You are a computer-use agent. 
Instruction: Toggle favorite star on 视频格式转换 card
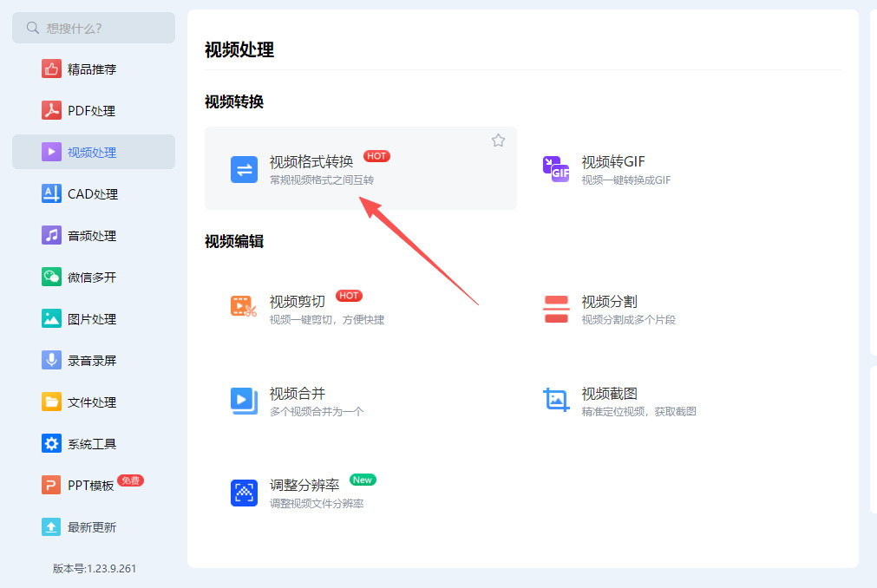[x=498, y=140]
